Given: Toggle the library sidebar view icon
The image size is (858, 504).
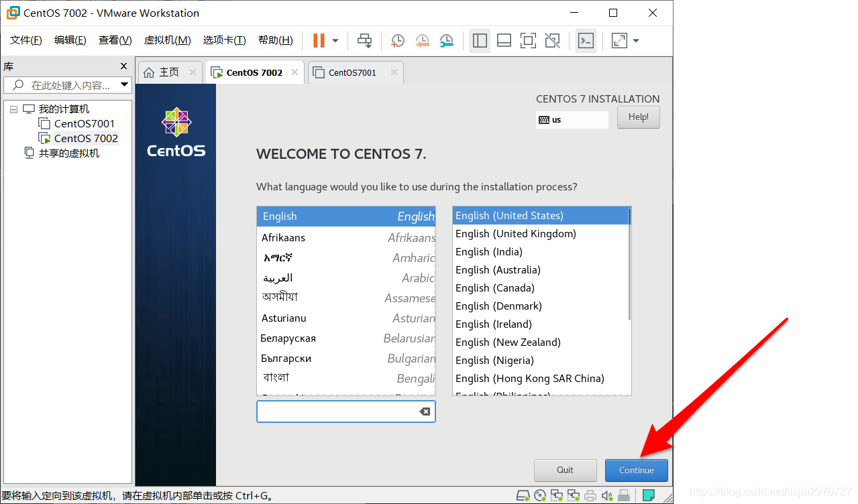Looking at the screenshot, I should click(x=480, y=40).
